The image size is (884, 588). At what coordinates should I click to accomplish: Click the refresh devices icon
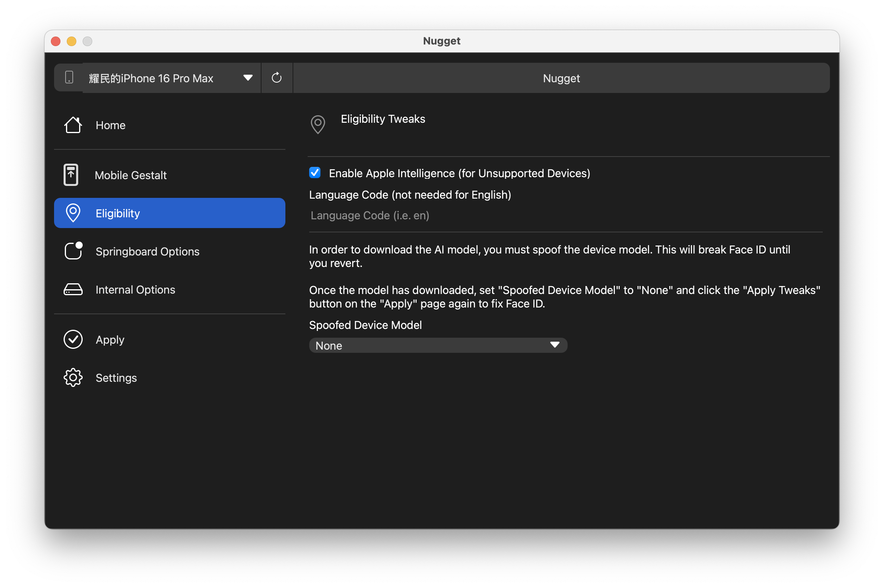[x=277, y=78]
